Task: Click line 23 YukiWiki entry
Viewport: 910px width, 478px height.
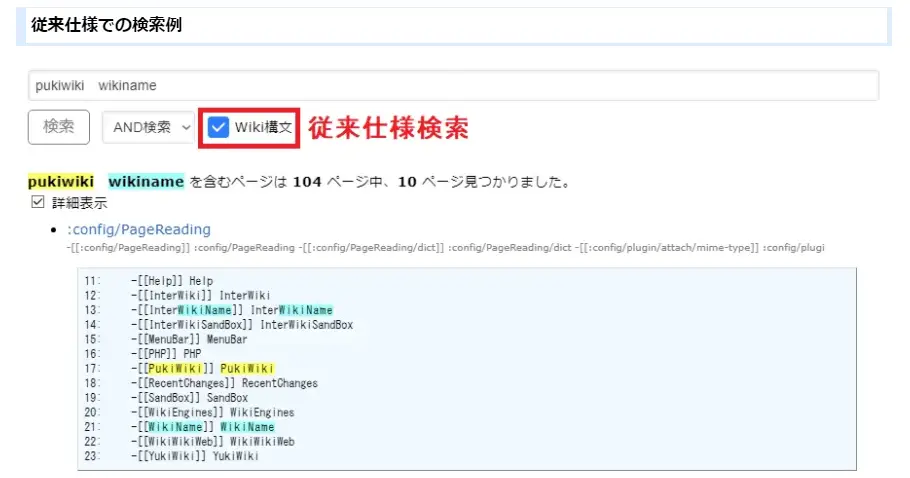Action: (195, 456)
